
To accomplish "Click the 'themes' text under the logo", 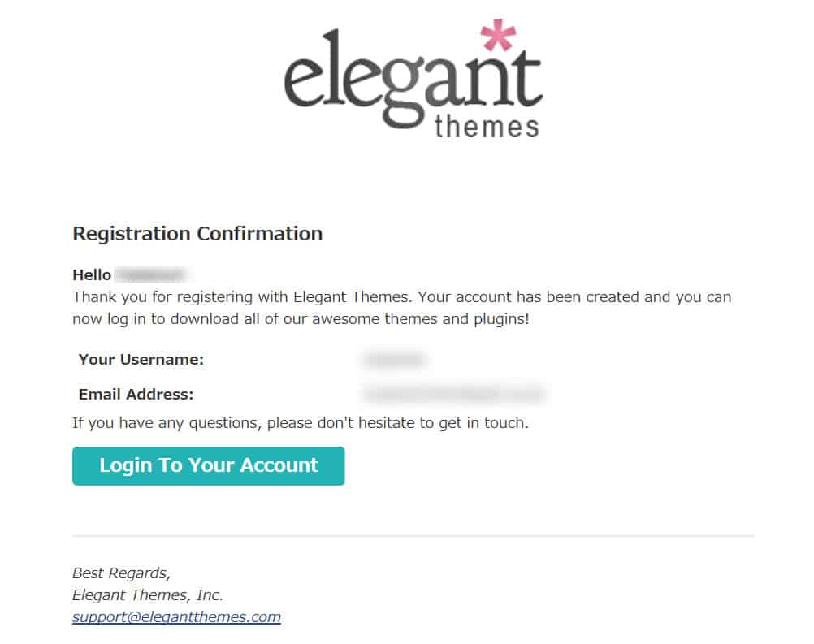I will [487, 128].
